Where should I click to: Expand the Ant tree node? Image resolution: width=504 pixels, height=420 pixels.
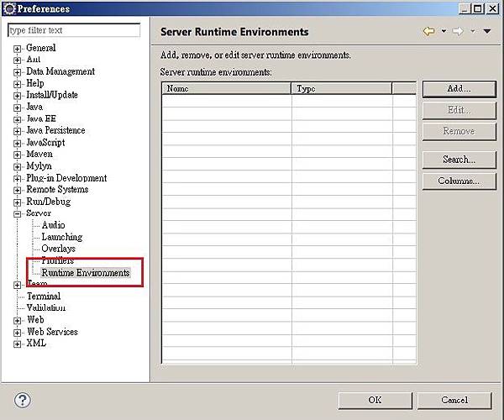pyautogui.click(x=17, y=60)
